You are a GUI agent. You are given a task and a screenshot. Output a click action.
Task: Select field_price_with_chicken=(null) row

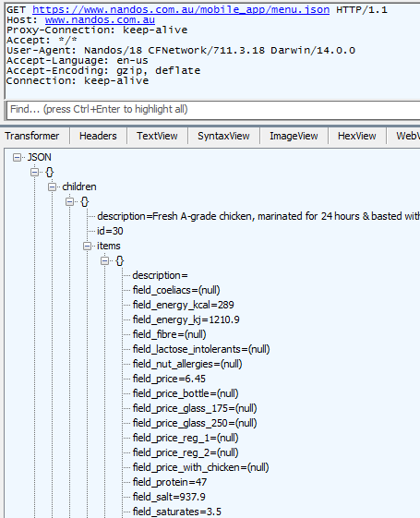200,467
